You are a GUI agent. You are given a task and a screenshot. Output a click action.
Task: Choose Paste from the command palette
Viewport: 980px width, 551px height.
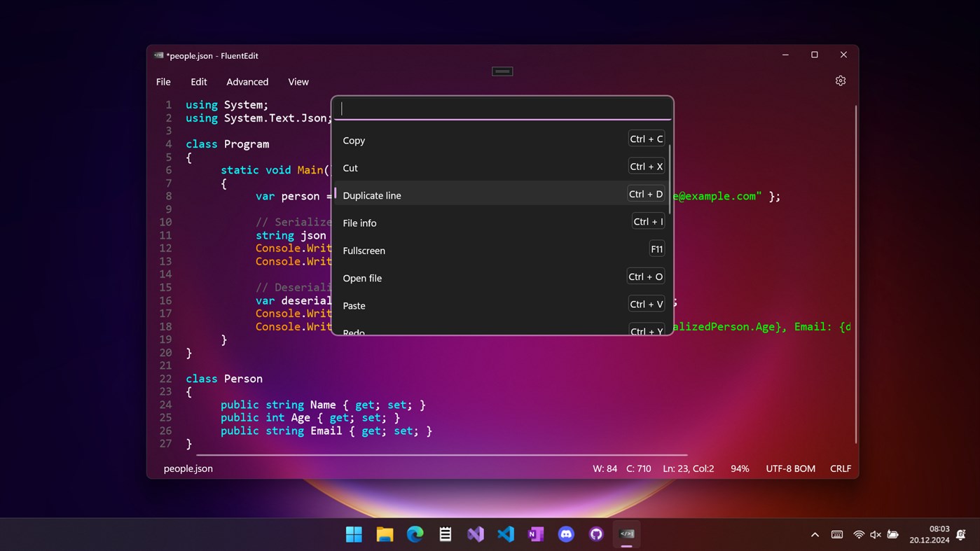click(502, 305)
